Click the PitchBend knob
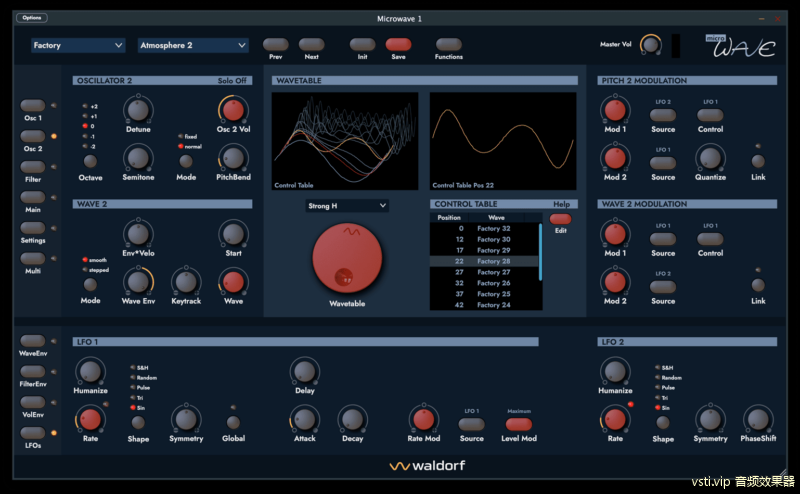The height and width of the screenshot is (494, 800). (x=233, y=158)
